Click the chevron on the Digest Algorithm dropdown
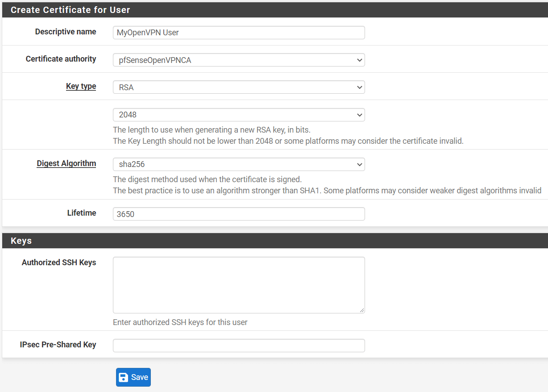The height and width of the screenshot is (392, 548). (x=360, y=164)
